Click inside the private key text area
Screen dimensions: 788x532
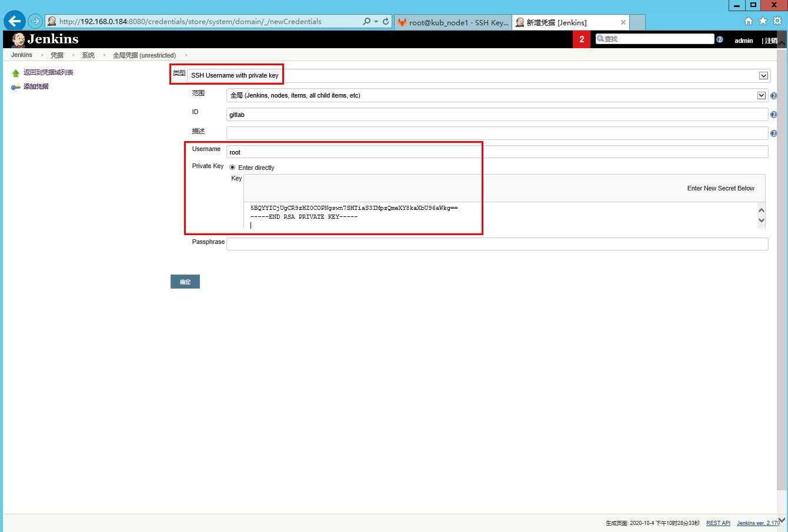(500, 215)
